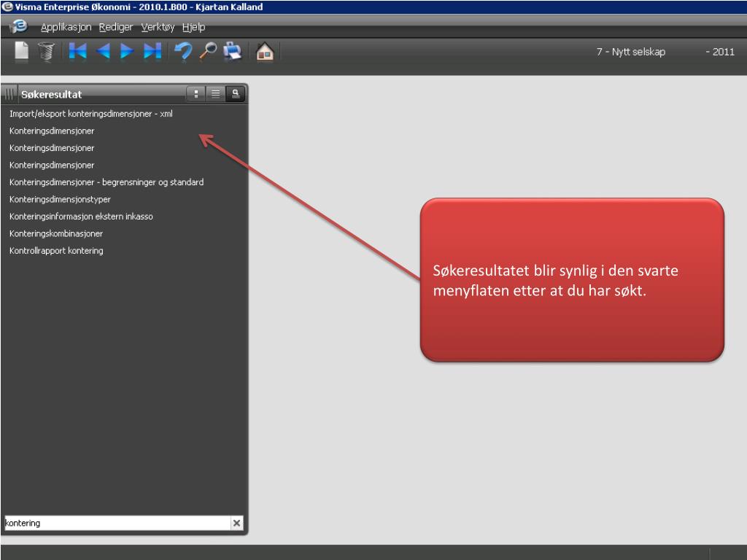Click the Søkeresultat panel grip handle
Viewport: 747px width, 560px height.
coord(9,94)
